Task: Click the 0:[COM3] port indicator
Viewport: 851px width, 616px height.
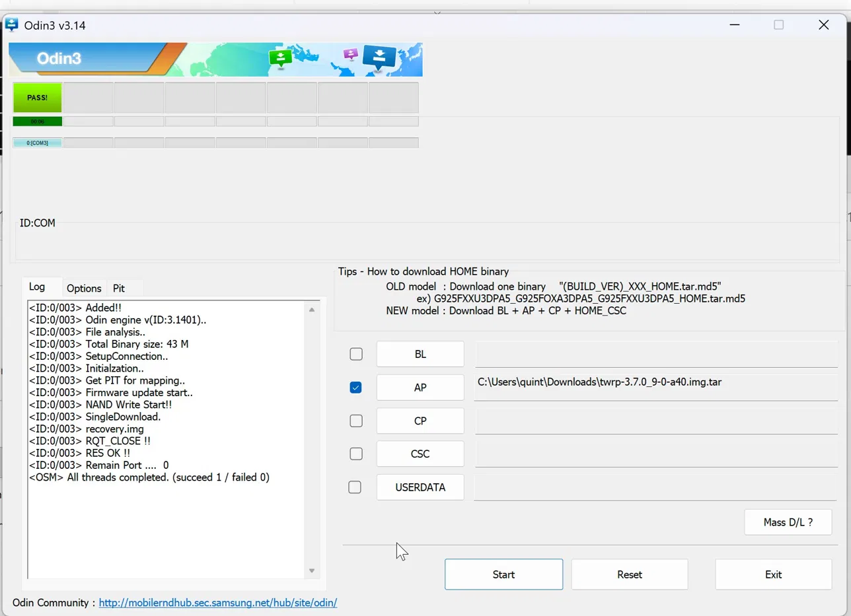Action: [38, 143]
